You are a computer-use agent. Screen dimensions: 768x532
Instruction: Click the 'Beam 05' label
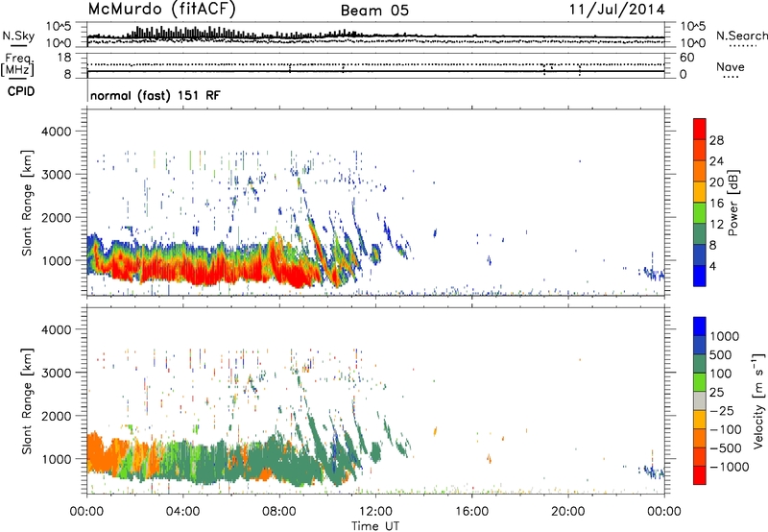pyautogui.click(x=374, y=11)
